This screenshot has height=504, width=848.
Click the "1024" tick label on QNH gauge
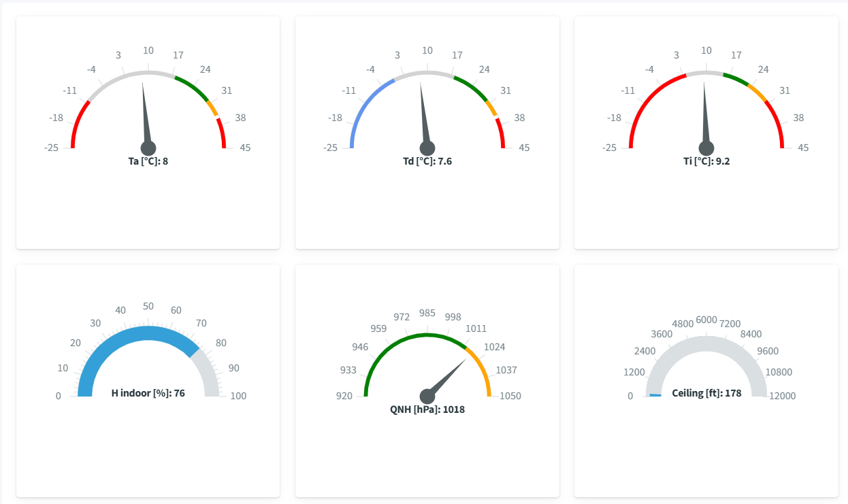pyautogui.click(x=495, y=347)
